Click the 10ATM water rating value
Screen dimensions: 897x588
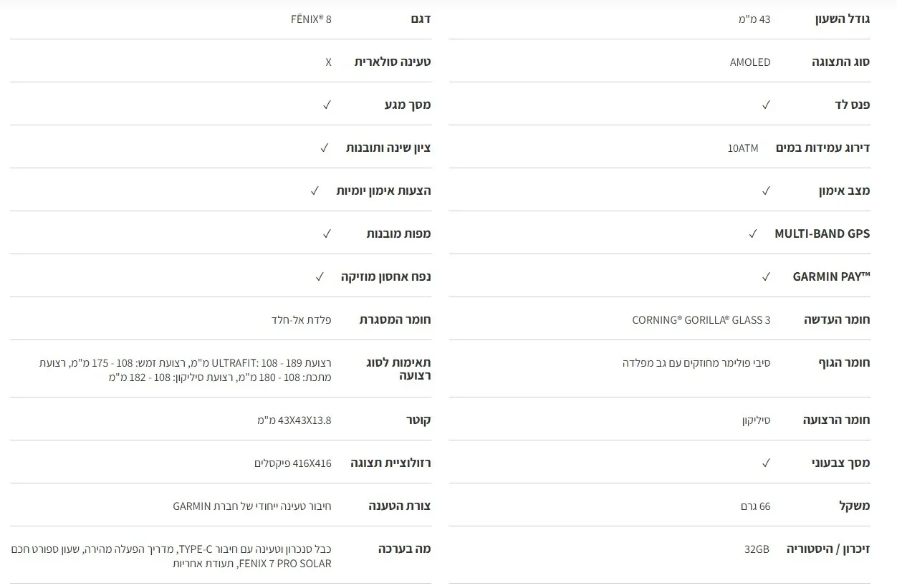(x=742, y=148)
